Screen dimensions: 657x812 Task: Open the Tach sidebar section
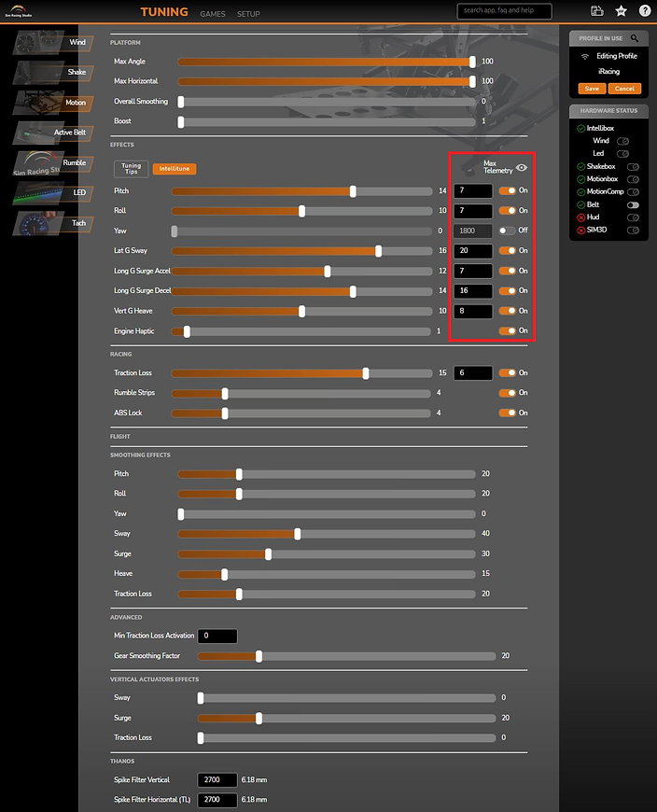click(53, 223)
